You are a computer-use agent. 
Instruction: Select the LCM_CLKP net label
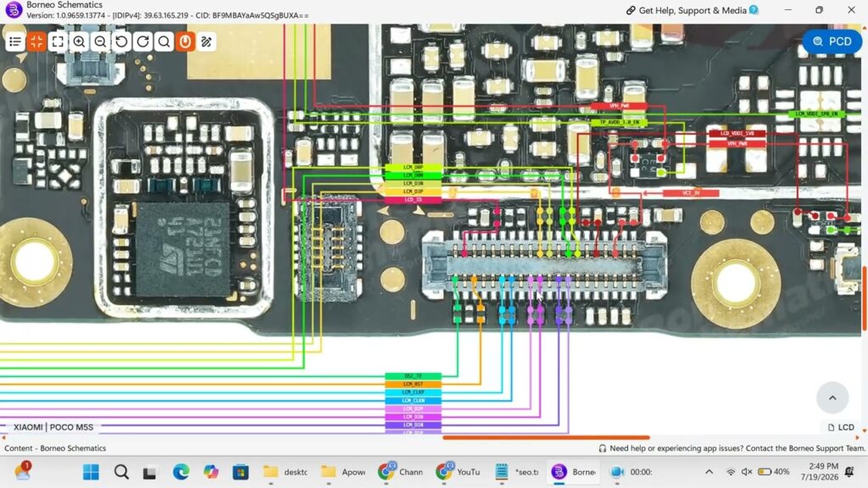point(413,392)
